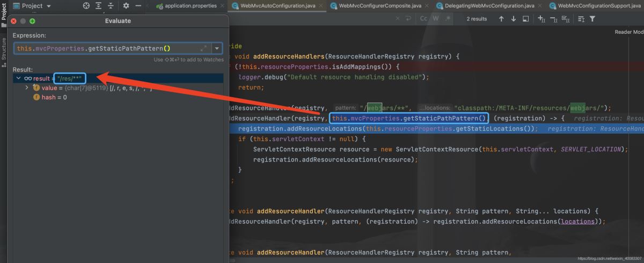Click the Evaluate window green zoom button

(33, 21)
